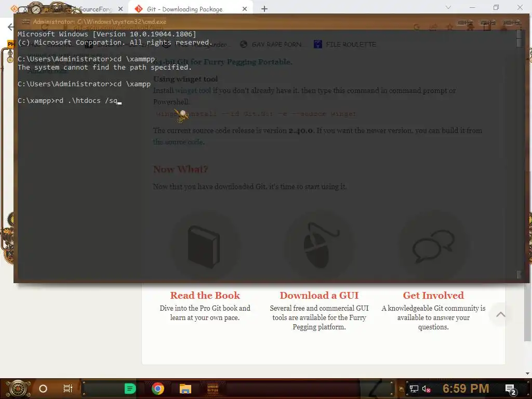This screenshot has width=532, height=399.
Task: Open the green notes app on taskbar
Action: (130, 389)
